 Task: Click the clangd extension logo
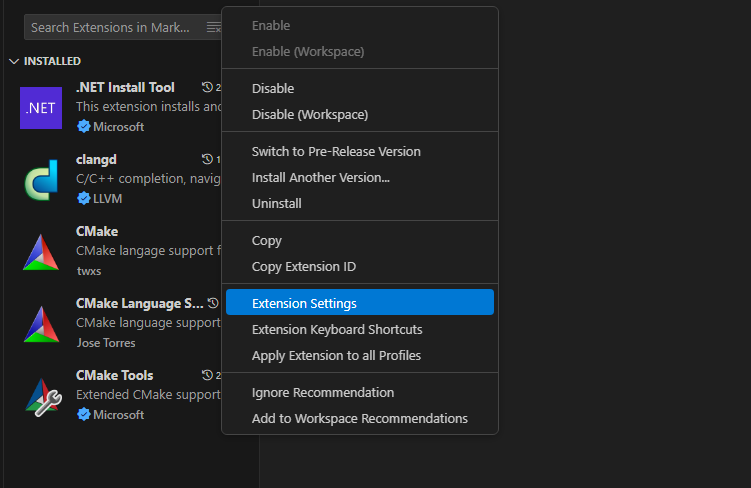point(41,180)
